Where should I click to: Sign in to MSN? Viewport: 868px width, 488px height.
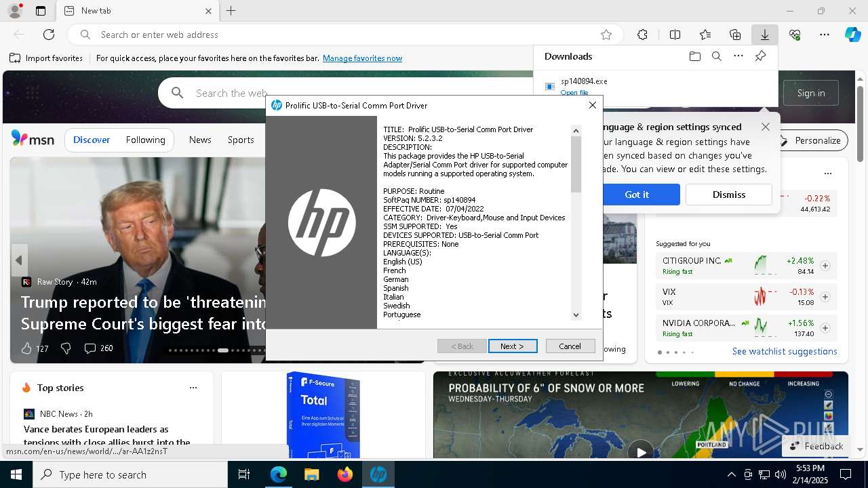pyautogui.click(x=811, y=93)
